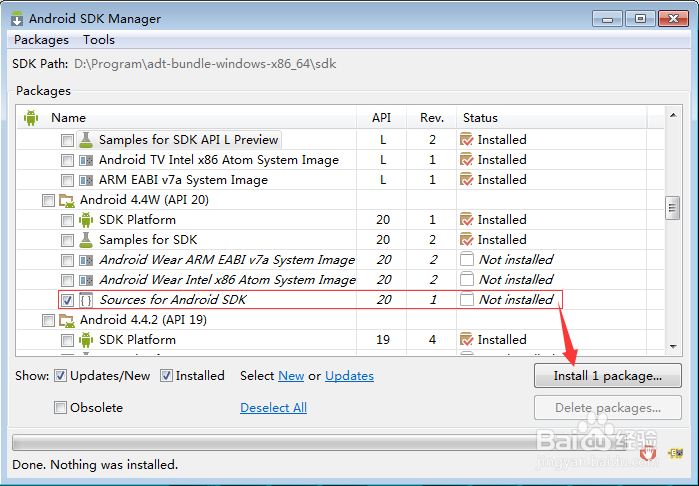Click the Android TV Intel x86 system image icon
The height and width of the screenshot is (486, 699).
point(86,160)
